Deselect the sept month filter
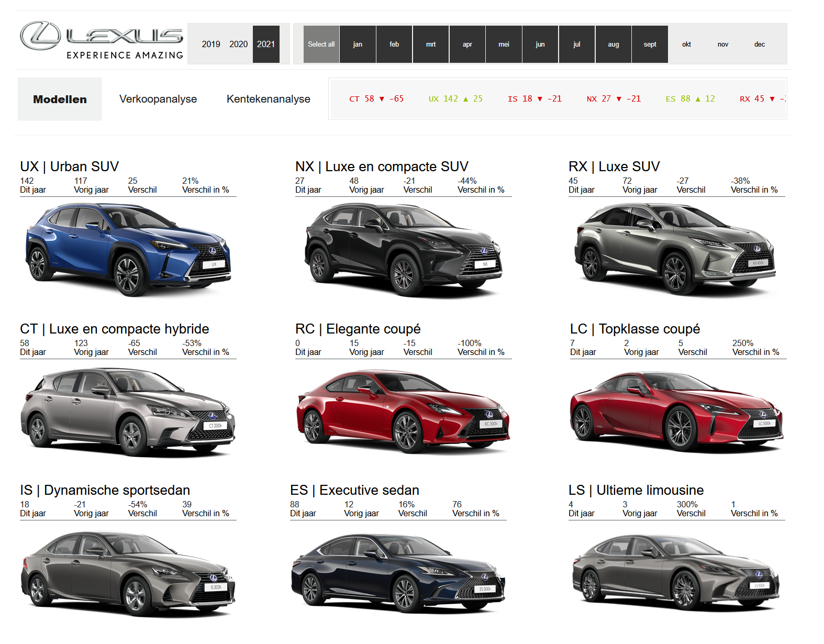 click(x=650, y=45)
